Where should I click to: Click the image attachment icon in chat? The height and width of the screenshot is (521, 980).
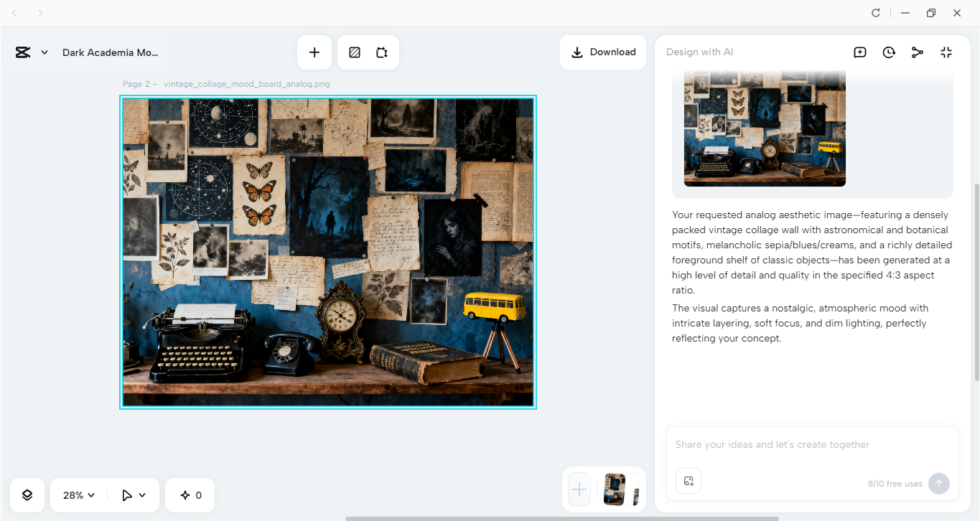click(688, 480)
